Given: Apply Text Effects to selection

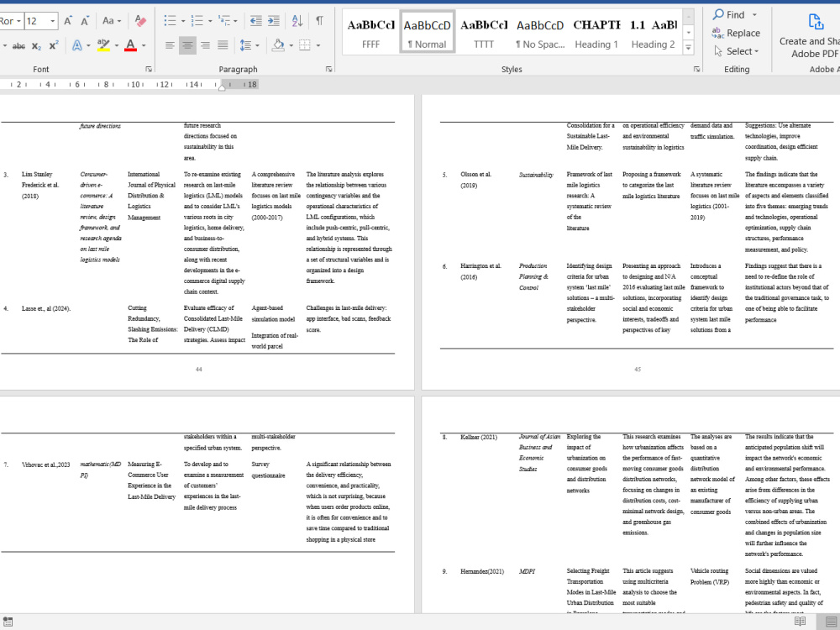Looking at the screenshot, I should click(77, 45).
